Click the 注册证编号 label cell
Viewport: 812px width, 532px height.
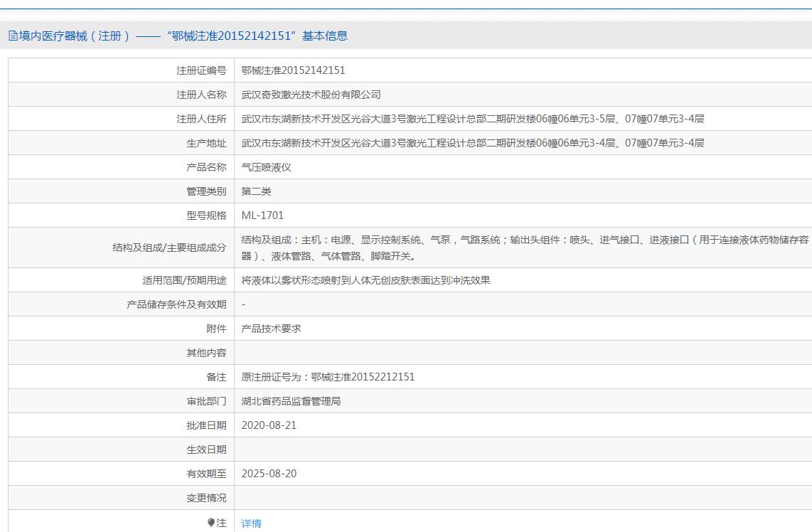pos(121,70)
